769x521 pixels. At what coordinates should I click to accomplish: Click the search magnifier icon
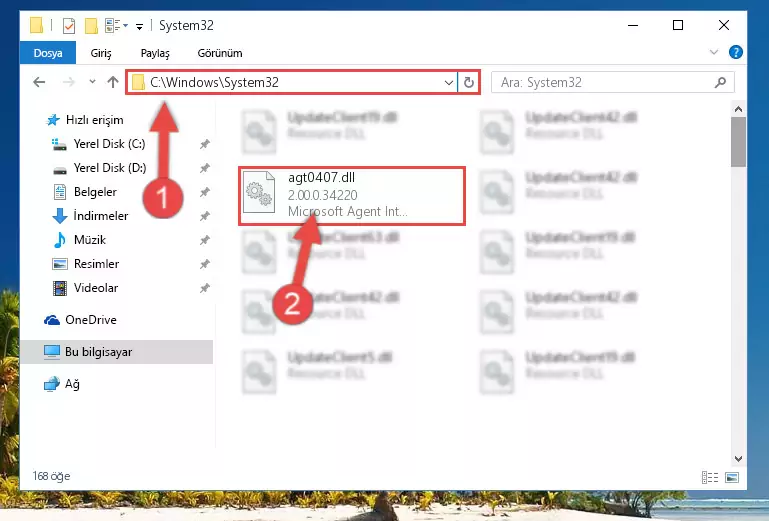point(720,82)
